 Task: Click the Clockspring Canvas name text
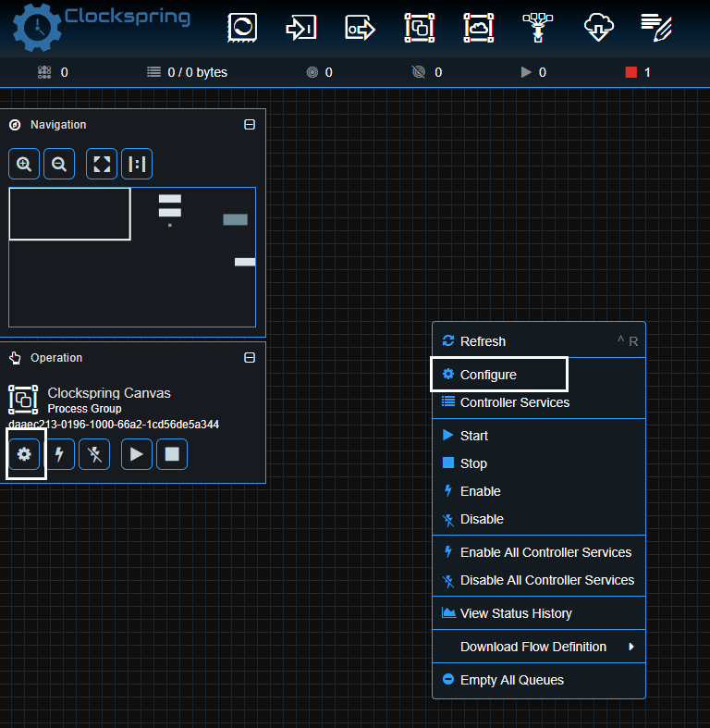109,393
